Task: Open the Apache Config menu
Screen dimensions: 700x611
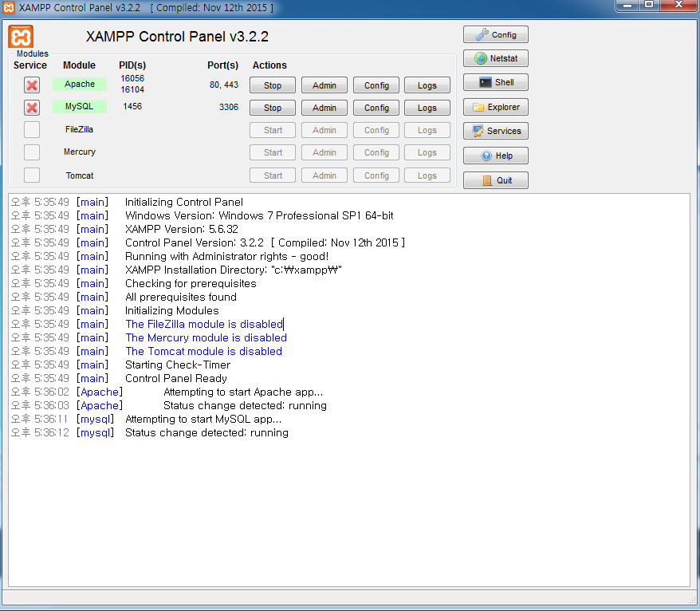Action: click(376, 85)
